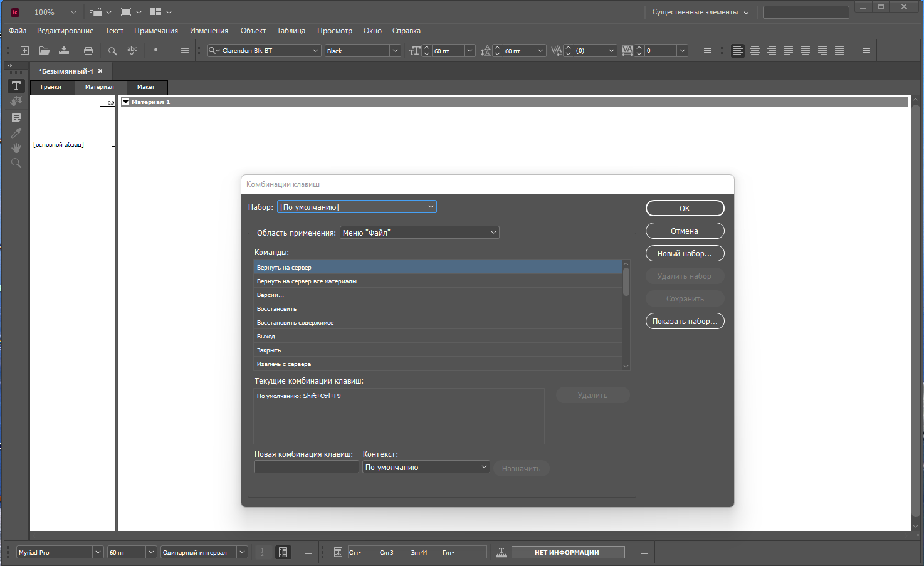This screenshot has height=566, width=924.
Task: Toggle hidden characters pilcrow icon
Action: 157,51
